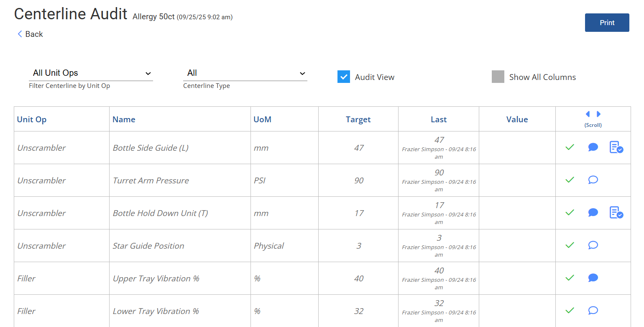The image size is (644, 327).
Task: Go back using the Back link
Action: click(x=30, y=34)
